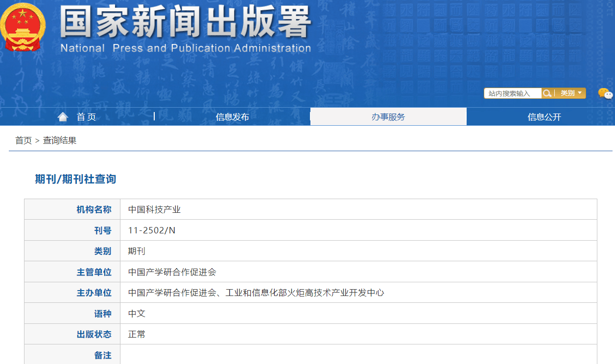The width and height of the screenshot is (615, 364).
Task: Select the 备注 label cell
Action: [72, 355]
